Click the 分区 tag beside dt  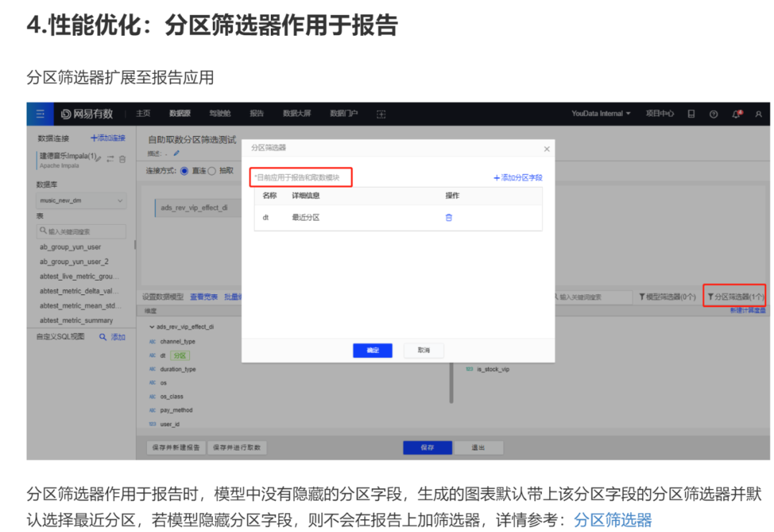coord(180,355)
